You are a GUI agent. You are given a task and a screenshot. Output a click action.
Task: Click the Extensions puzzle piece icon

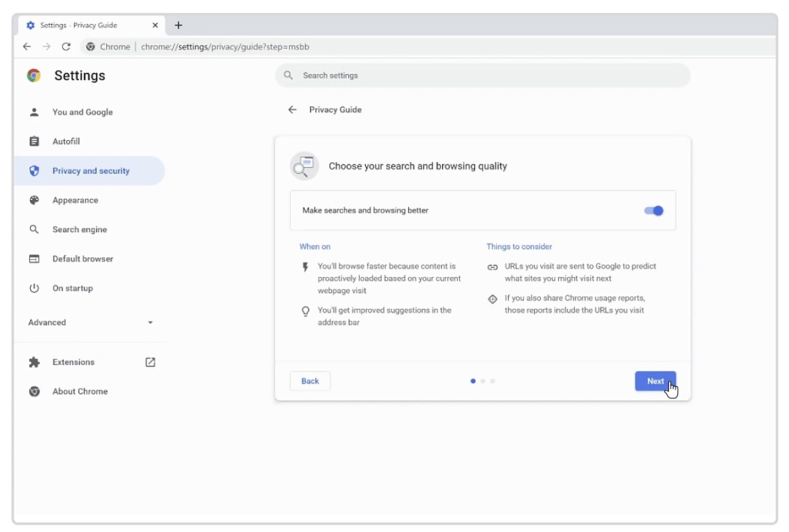pos(34,363)
